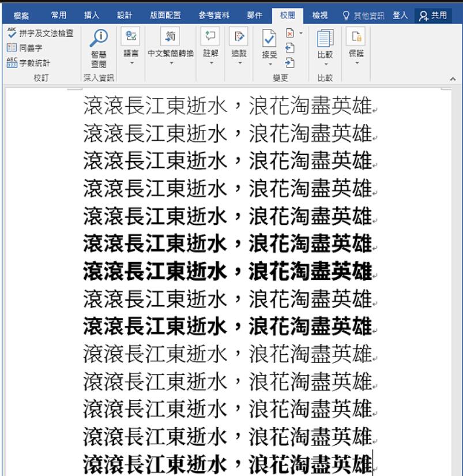Switch to the 設計 tab
This screenshot has height=476, width=463.
[125, 15]
